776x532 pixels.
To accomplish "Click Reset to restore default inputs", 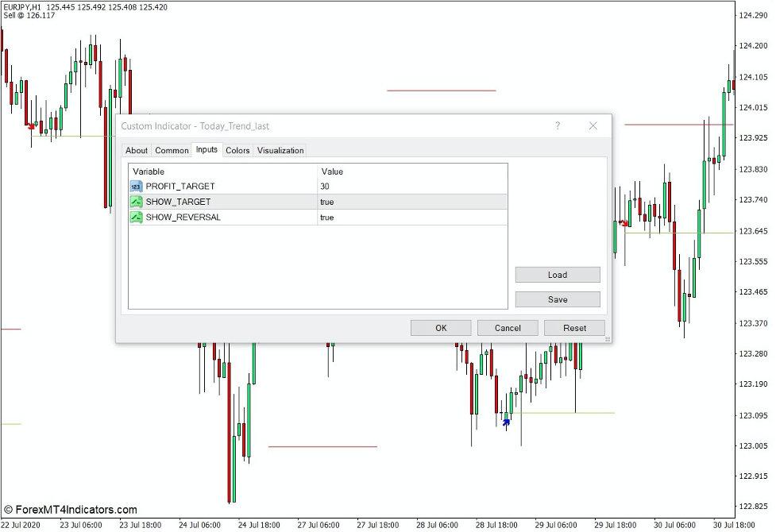I will pos(574,327).
